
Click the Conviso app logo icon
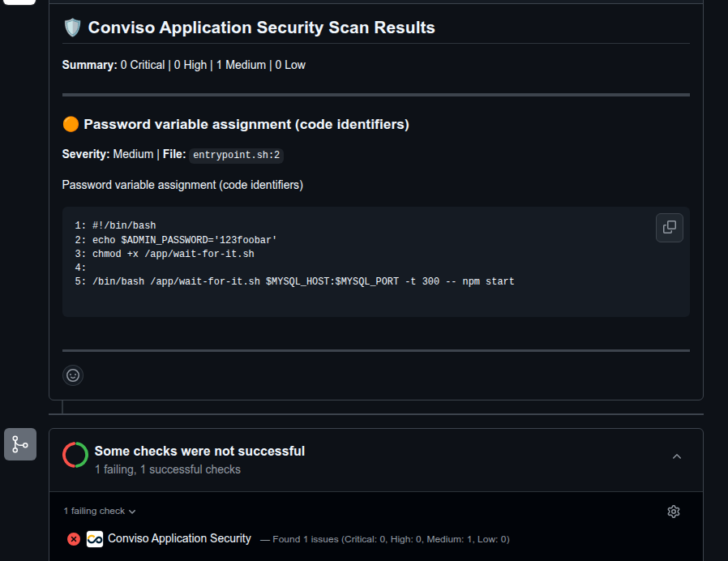coord(95,539)
